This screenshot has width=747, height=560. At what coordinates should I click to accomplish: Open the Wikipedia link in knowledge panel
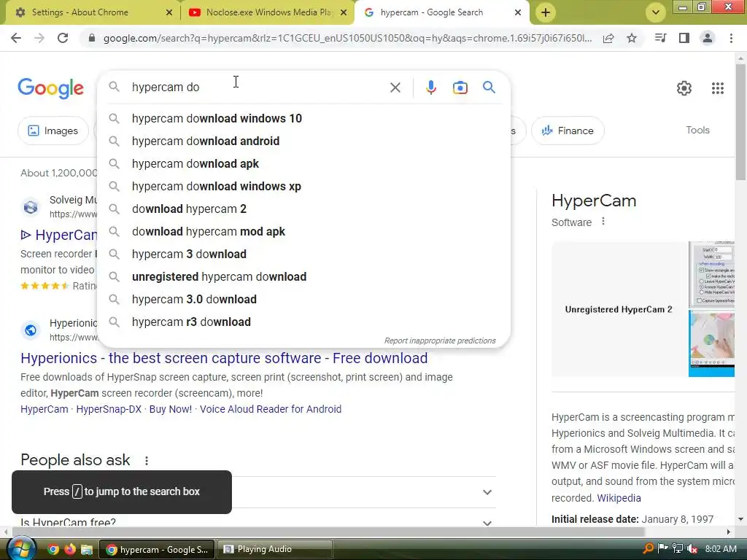click(619, 498)
